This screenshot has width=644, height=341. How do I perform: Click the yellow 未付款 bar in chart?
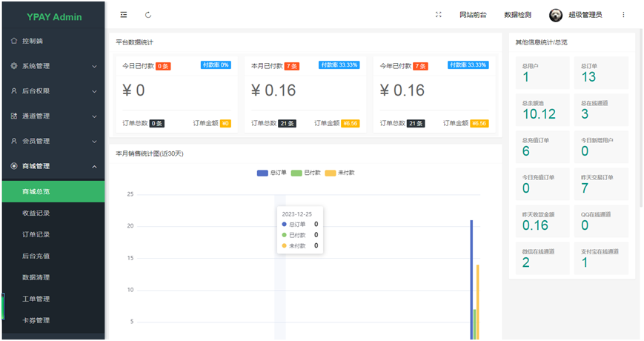(478, 302)
